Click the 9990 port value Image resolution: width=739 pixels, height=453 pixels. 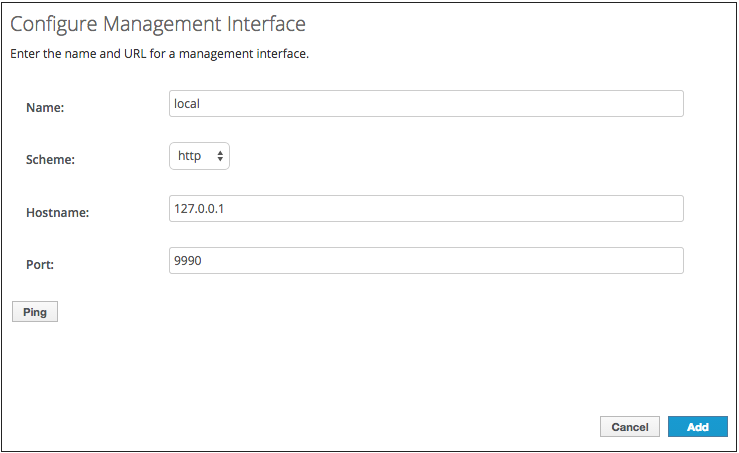click(189, 260)
